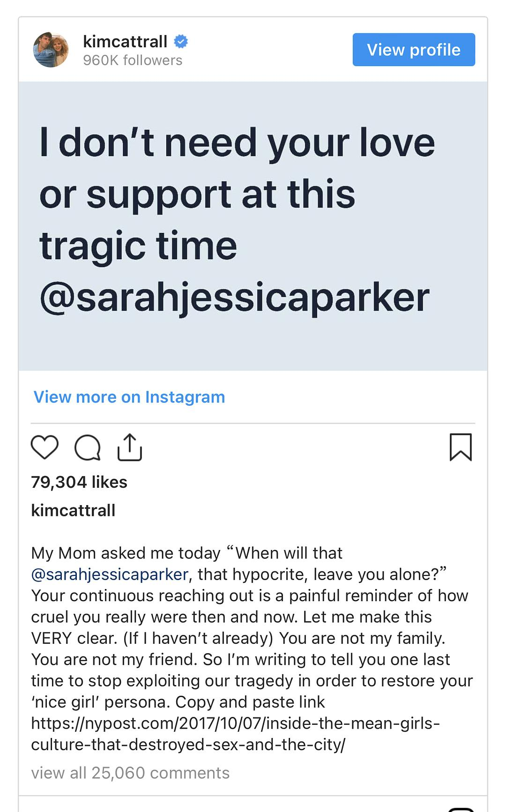Open kimcattrall's profile picture thumbnail
Image resolution: width=506 pixels, height=812 pixels.
point(51,50)
